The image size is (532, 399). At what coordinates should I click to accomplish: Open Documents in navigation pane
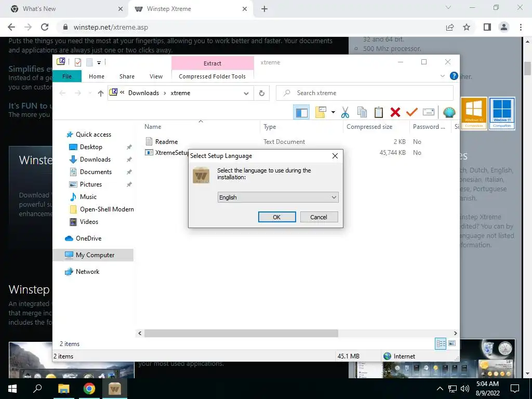(x=96, y=172)
